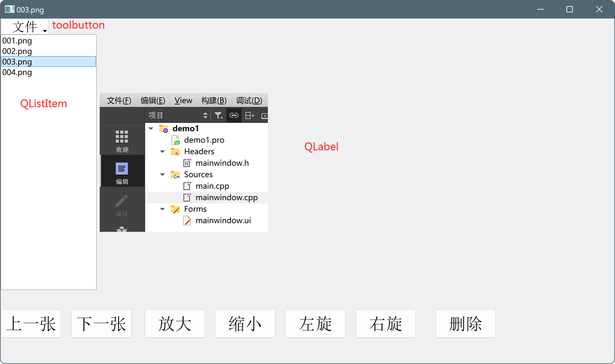Screen dimensions: 615x364
Task: Select 002.png in the list
Action: 17,51
